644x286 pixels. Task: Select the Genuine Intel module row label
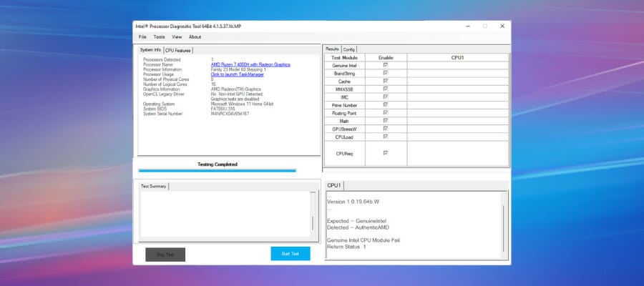click(x=345, y=66)
